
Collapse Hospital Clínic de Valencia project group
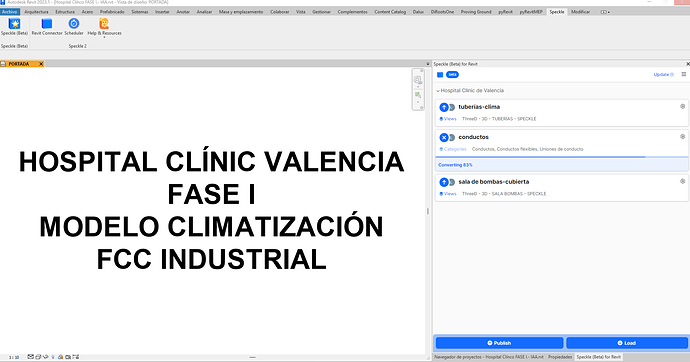438,91
